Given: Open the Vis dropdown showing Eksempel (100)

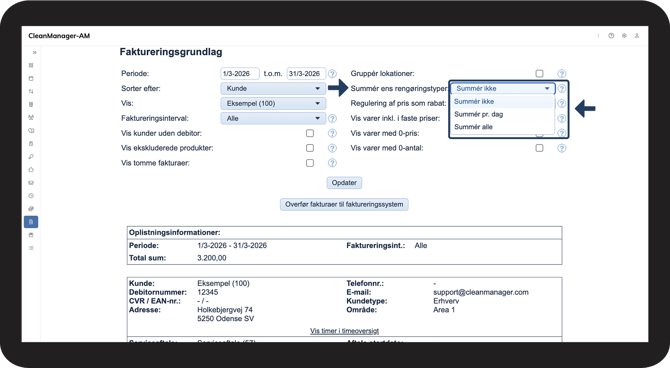Looking at the screenshot, I should pos(273,103).
